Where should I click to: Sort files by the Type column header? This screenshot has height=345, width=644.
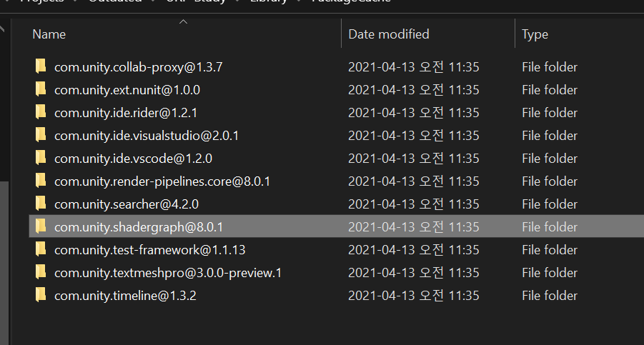click(535, 34)
